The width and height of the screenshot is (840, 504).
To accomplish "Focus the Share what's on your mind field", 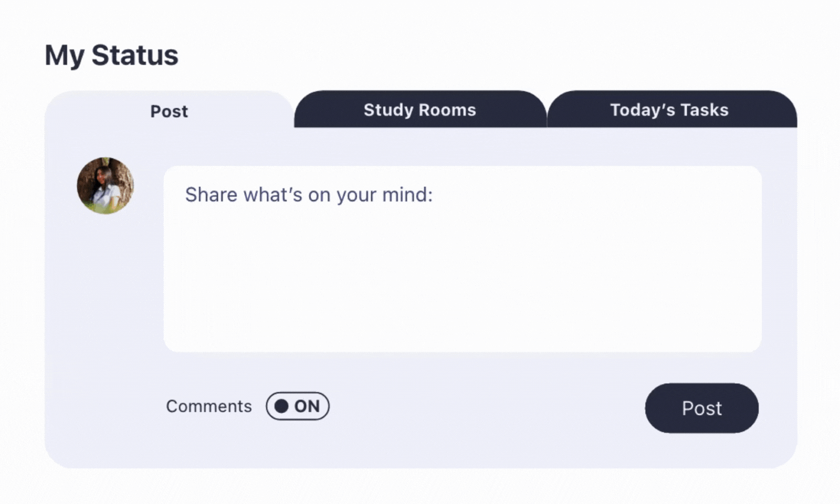I will click(x=463, y=259).
